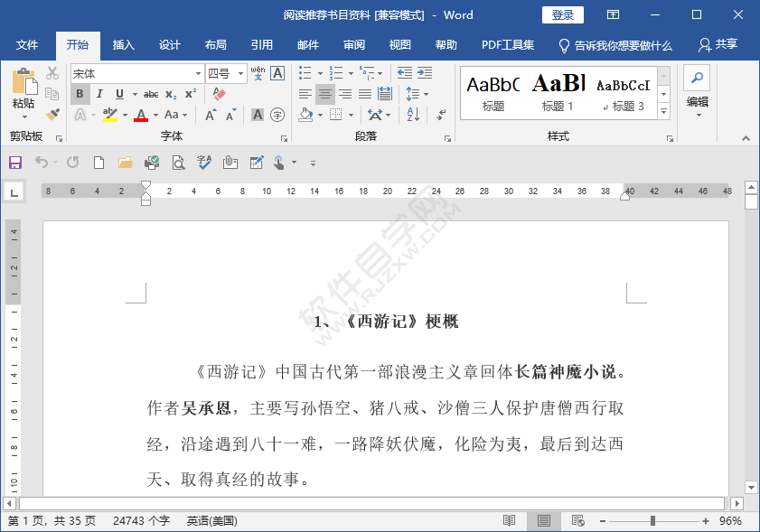The width and height of the screenshot is (760, 532).
Task: Apply the 标题 3 style
Action: point(624,92)
